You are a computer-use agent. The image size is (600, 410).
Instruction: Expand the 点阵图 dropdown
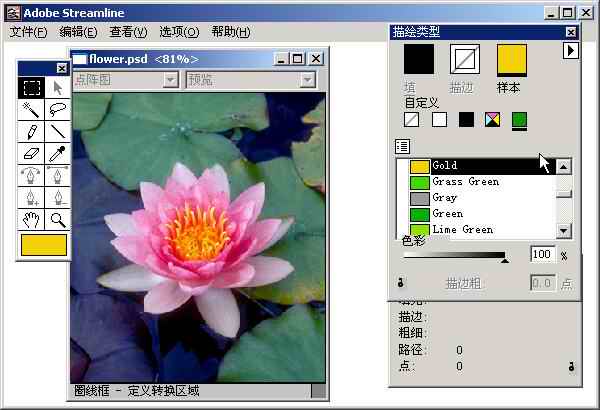pos(170,80)
